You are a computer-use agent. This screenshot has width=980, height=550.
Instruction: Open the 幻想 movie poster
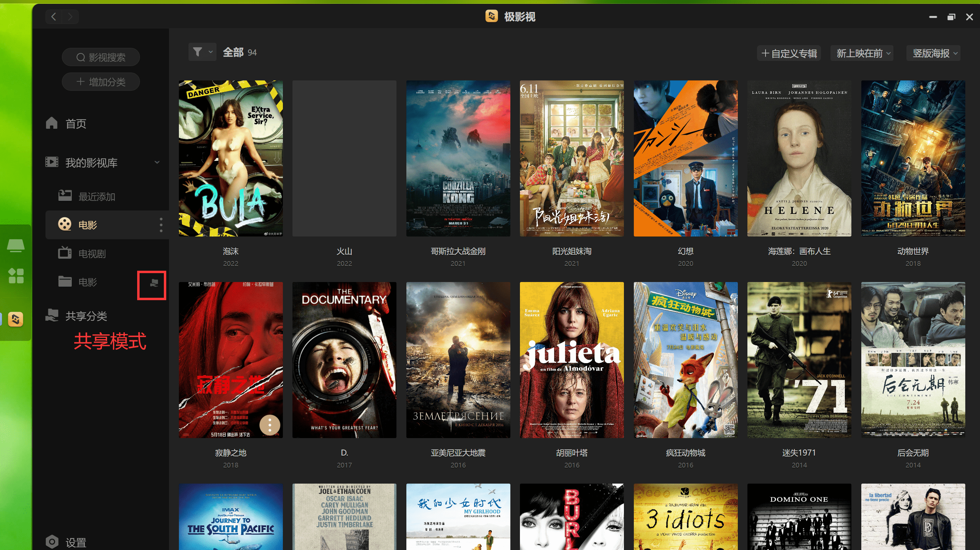[x=685, y=158]
